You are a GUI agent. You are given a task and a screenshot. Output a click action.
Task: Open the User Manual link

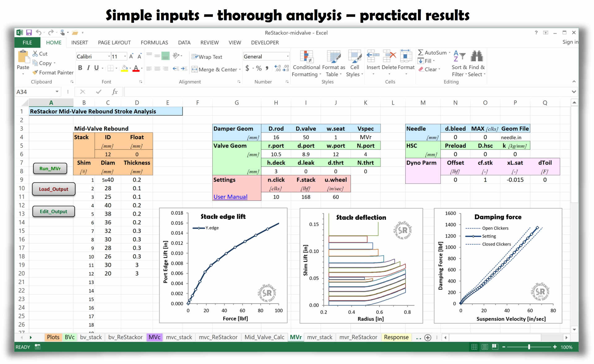[230, 197]
